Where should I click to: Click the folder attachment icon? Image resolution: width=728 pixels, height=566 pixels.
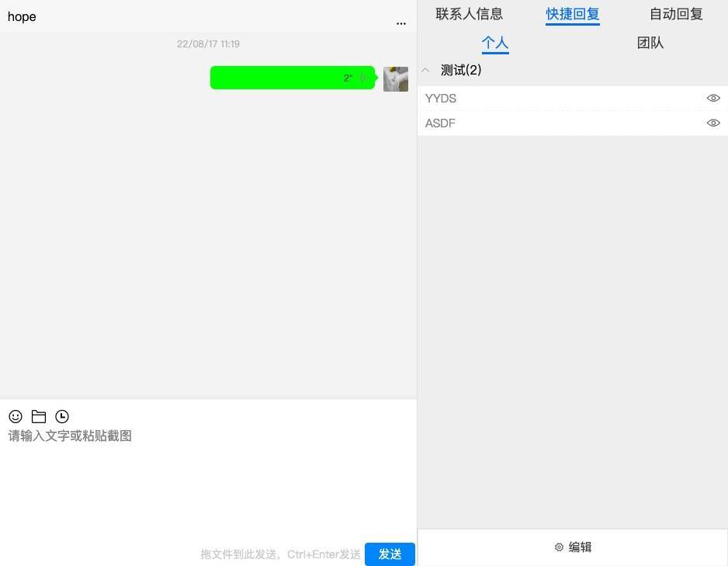click(x=39, y=416)
